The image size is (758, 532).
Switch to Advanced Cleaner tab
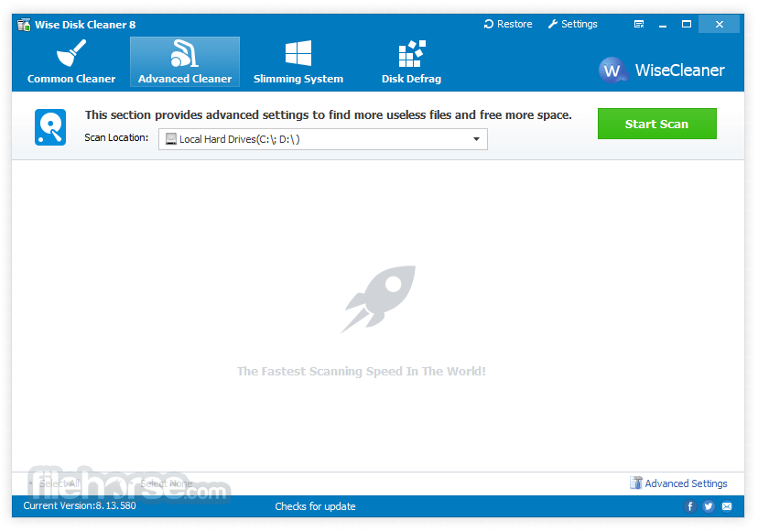[x=185, y=62]
